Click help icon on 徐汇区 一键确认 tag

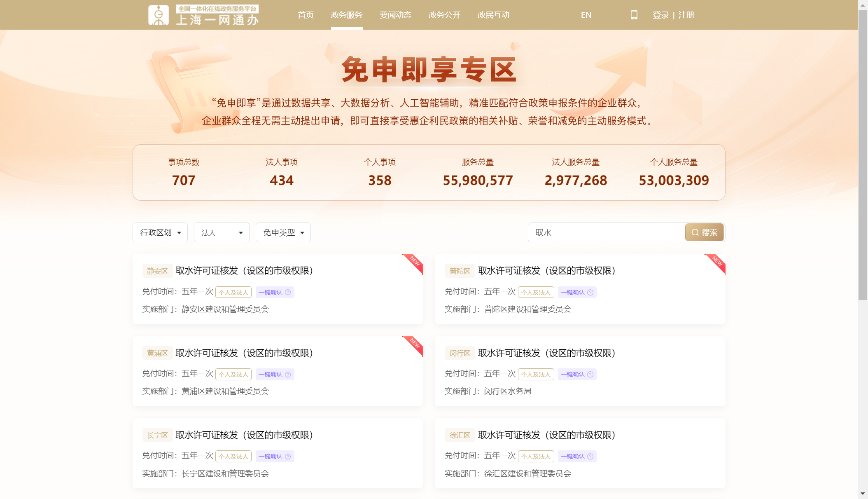click(x=590, y=456)
